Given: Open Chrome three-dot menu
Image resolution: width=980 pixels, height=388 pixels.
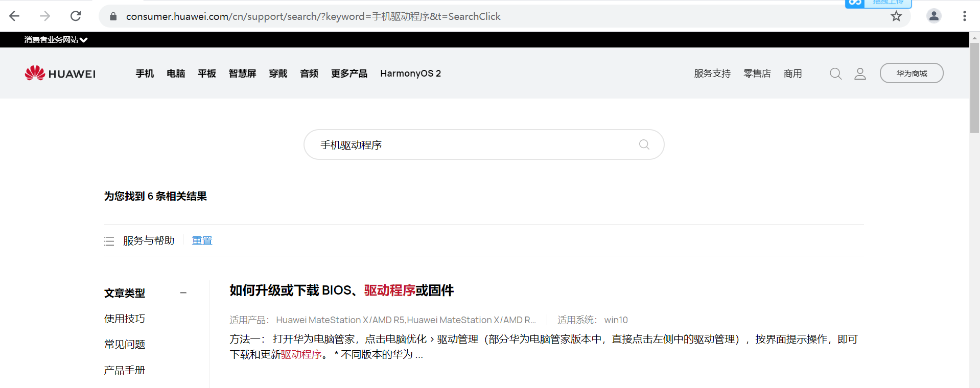Looking at the screenshot, I should pos(965,16).
